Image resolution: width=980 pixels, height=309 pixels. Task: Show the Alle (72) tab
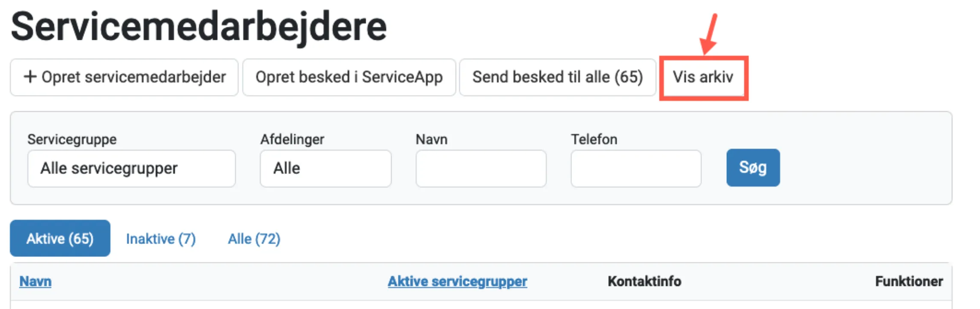coord(254,238)
